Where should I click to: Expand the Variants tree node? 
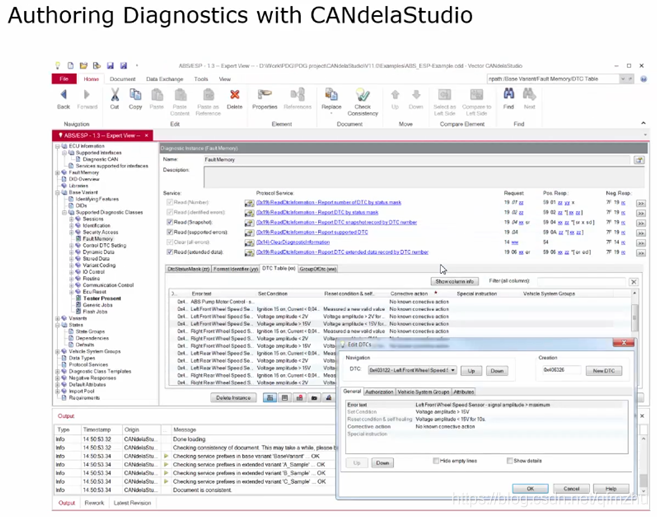point(57,318)
